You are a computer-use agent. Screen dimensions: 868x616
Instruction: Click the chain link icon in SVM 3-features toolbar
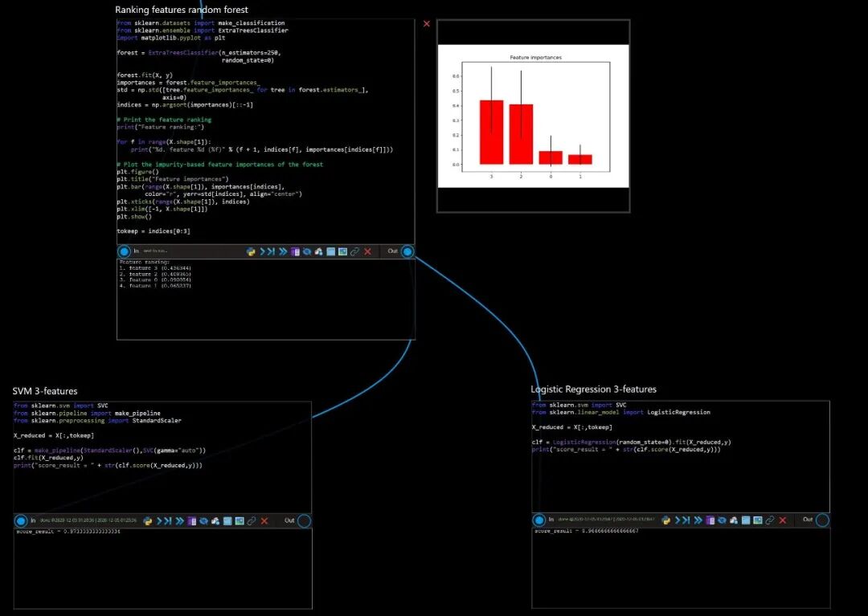pyautogui.click(x=252, y=521)
